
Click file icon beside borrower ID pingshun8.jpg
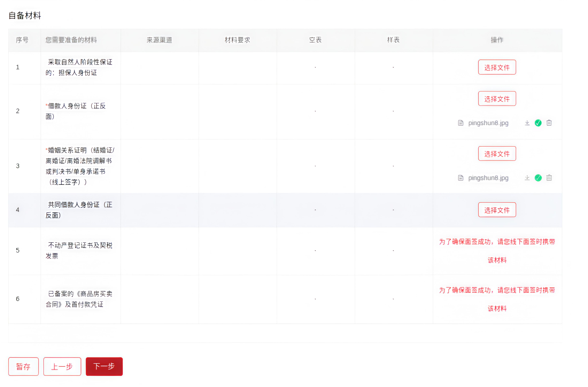[x=461, y=123]
